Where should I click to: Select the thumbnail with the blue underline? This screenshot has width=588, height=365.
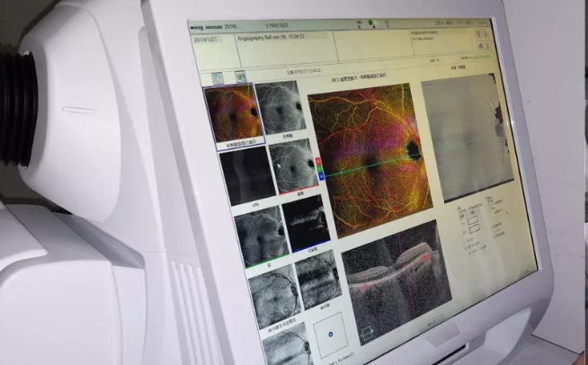tap(305, 223)
